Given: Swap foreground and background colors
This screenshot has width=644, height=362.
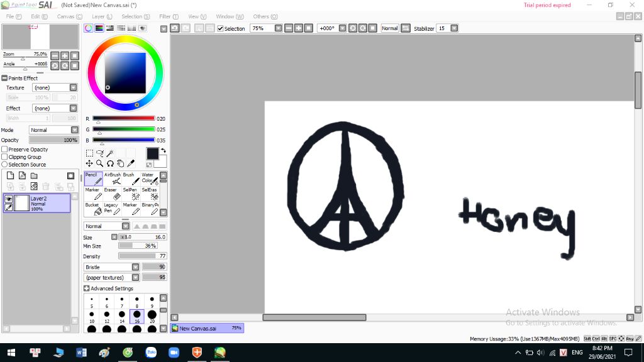Looking at the screenshot, I should [x=164, y=151].
